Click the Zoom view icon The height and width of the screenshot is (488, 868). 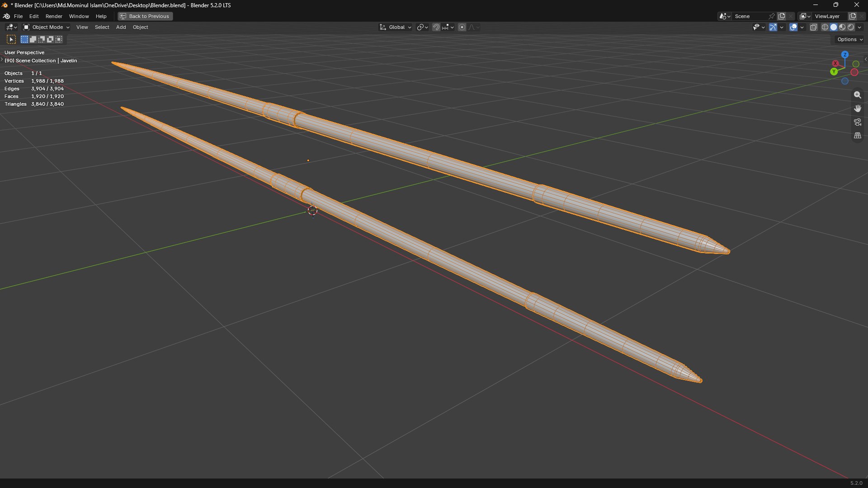click(x=857, y=95)
